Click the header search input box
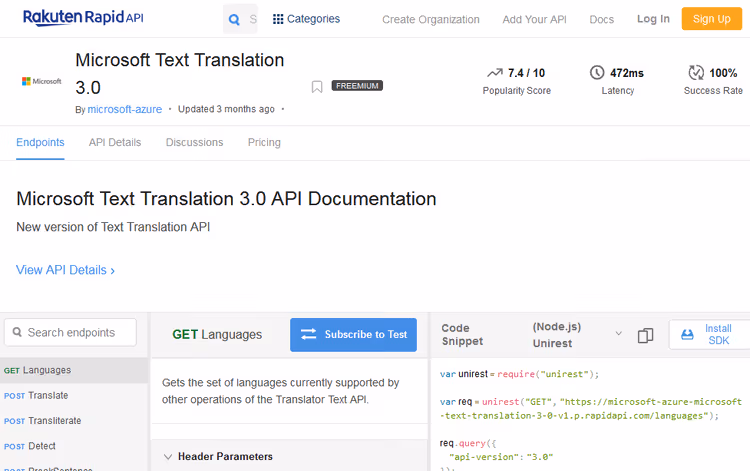This screenshot has height=471, width=750. tap(240, 19)
